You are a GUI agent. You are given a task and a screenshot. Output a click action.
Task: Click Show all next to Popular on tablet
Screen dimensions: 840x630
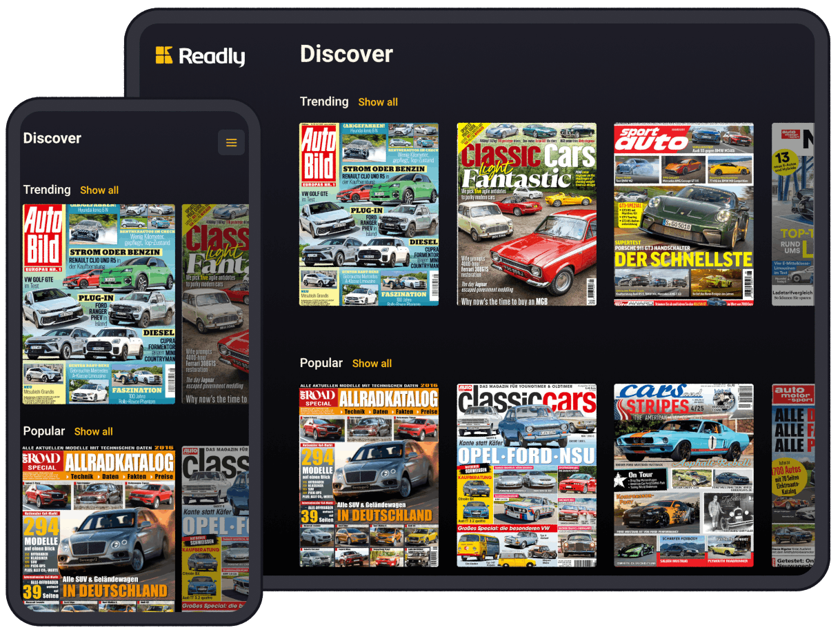click(x=372, y=364)
